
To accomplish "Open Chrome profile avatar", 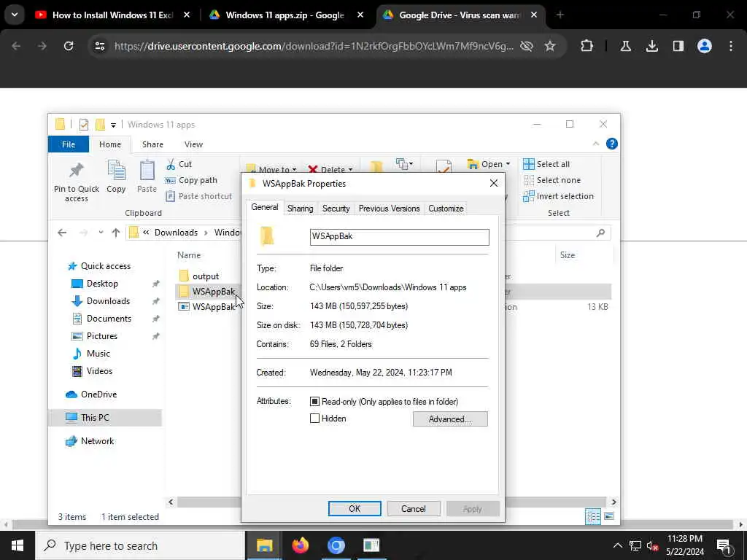I will coord(705,46).
